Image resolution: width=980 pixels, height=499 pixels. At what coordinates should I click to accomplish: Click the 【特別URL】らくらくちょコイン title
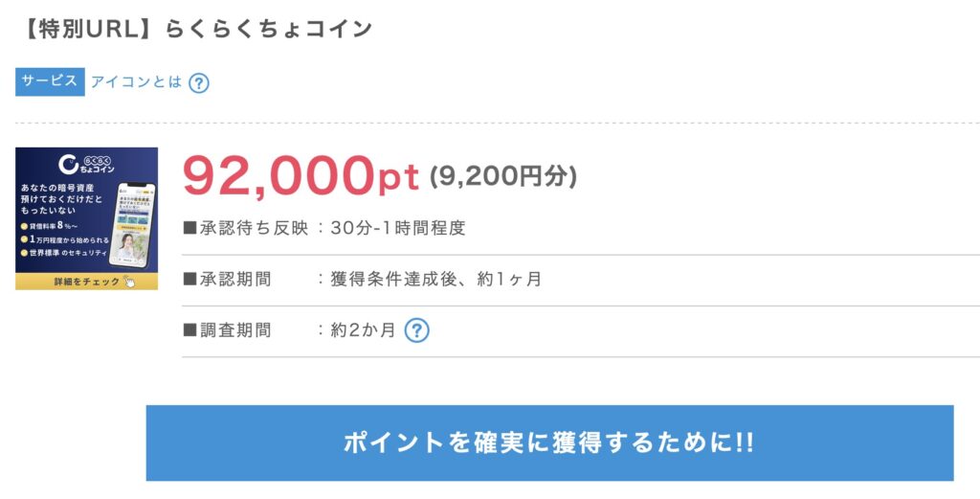tap(194, 28)
